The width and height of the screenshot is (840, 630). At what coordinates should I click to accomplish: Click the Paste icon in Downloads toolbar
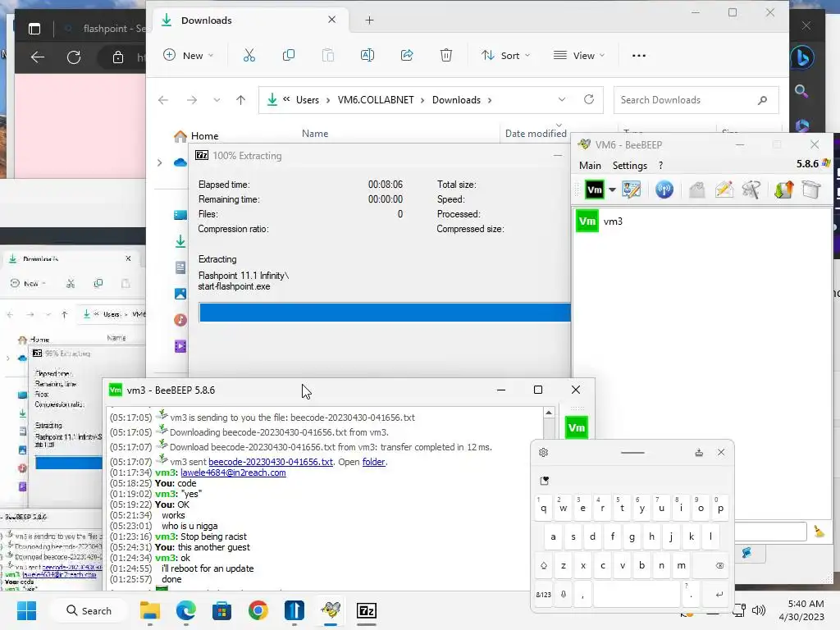pyautogui.click(x=328, y=55)
